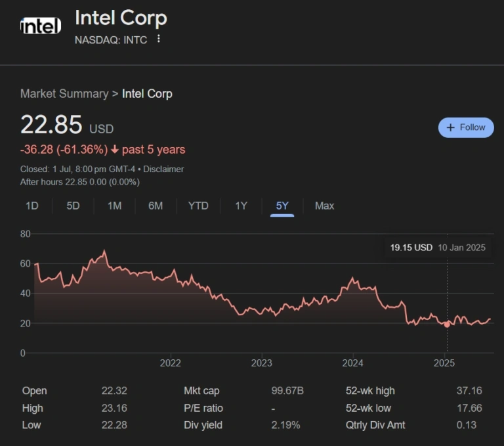Viewport: 504px width, 446px height.
Task: Click the 52-wk low value 17.66
Action: (x=469, y=408)
